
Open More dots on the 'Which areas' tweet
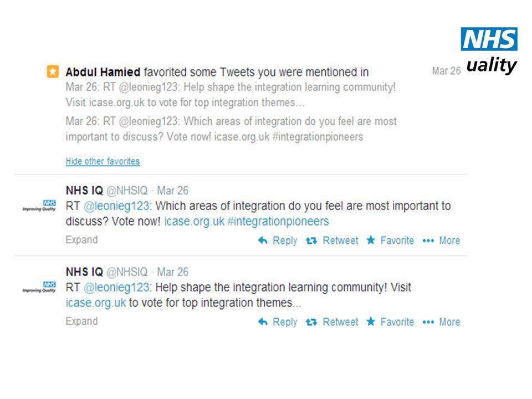pyautogui.click(x=428, y=241)
